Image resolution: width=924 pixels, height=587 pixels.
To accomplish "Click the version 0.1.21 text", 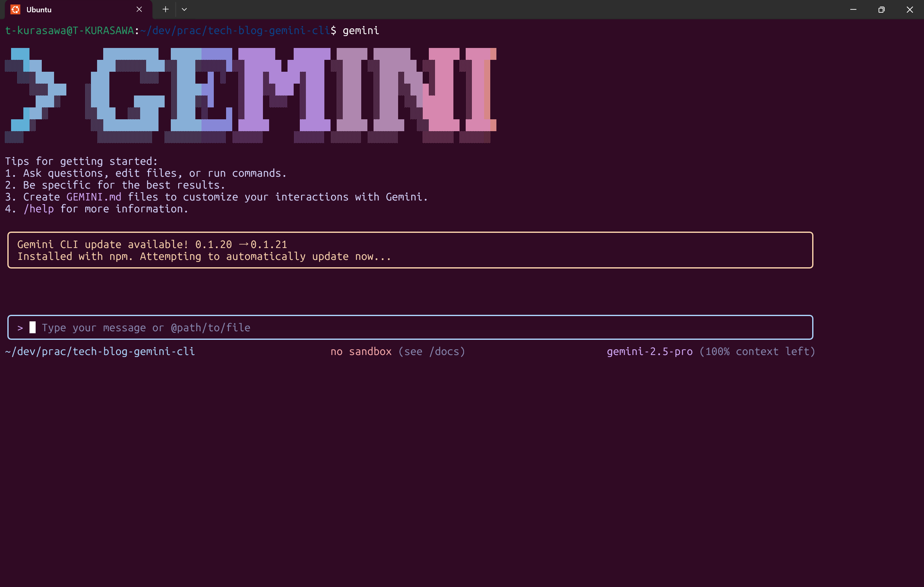I will [269, 245].
